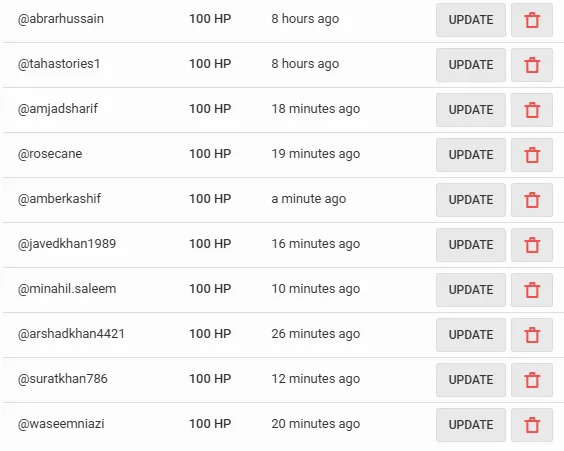The width and height of the screenshot is (564, 451).
Task: Select the @suratkhan786 username
Action: (63, 379)
